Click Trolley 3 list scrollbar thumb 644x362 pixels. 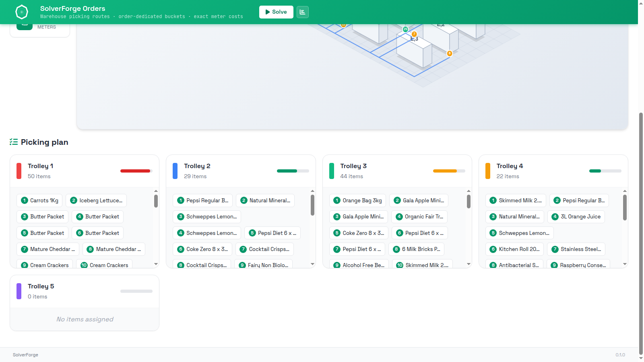point(469,202)
